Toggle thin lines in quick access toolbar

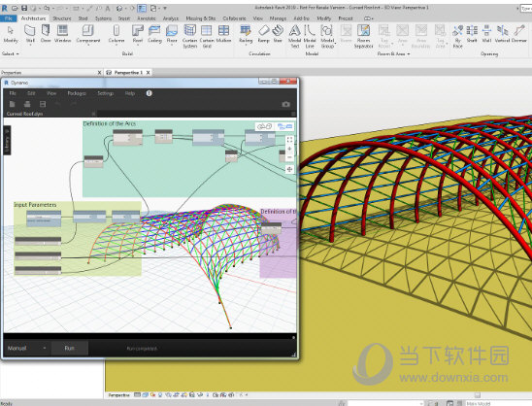point(143,8)
